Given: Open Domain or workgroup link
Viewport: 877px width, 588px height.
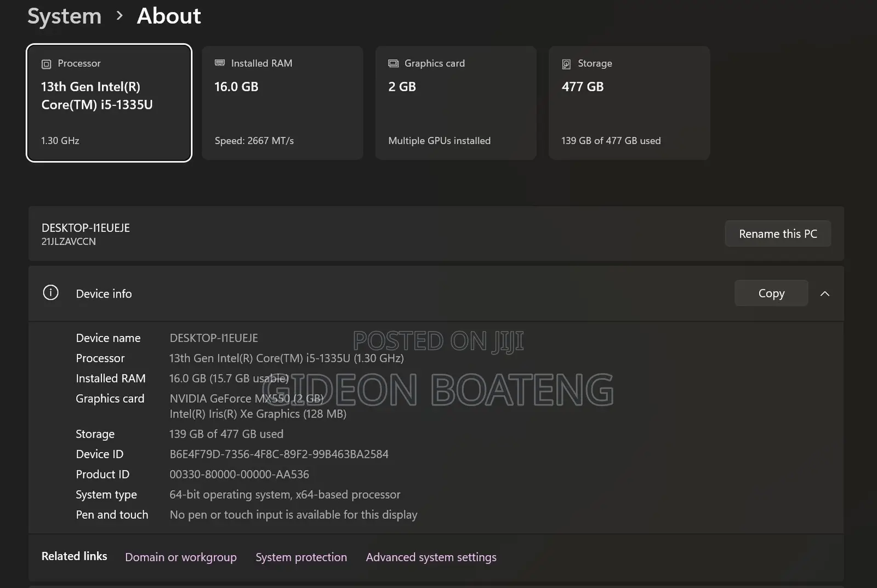Looking at the screenshot, I should coord(181,557).
